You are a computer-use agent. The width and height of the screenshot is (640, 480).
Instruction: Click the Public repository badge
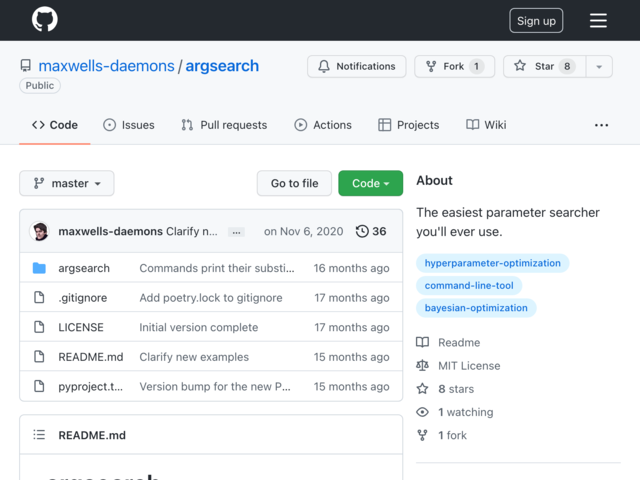tap(40, 86)
